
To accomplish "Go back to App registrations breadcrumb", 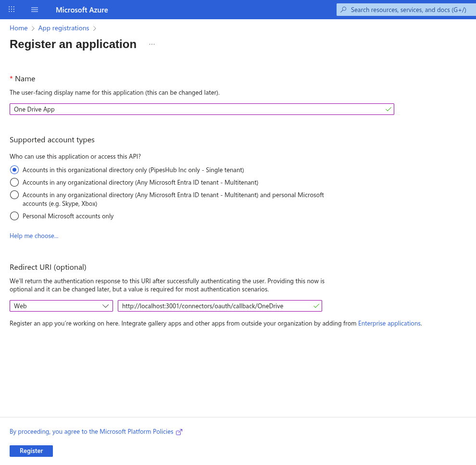I will tap(63, 28).
